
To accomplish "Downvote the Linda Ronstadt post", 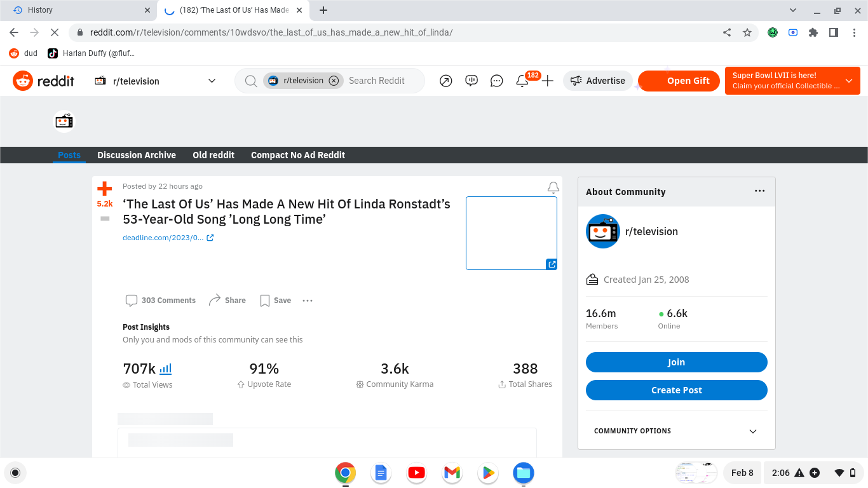I will click(x=104, y=219).
